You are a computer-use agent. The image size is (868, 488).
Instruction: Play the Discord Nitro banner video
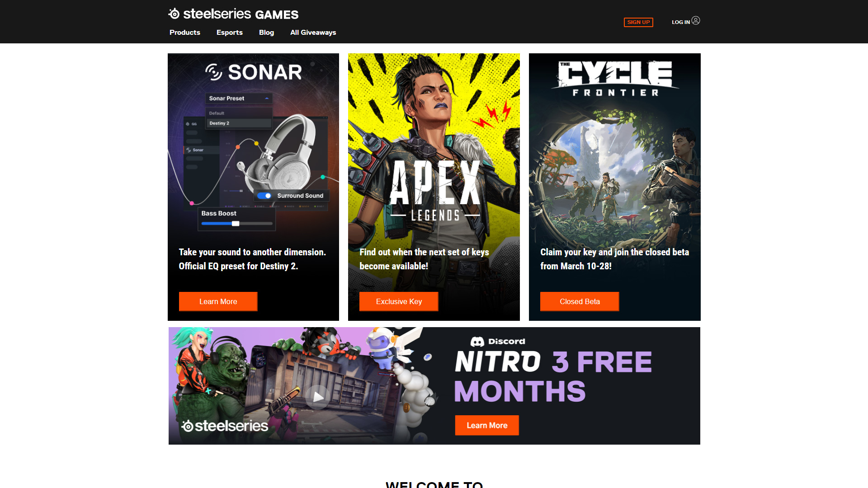pos(318,397)
